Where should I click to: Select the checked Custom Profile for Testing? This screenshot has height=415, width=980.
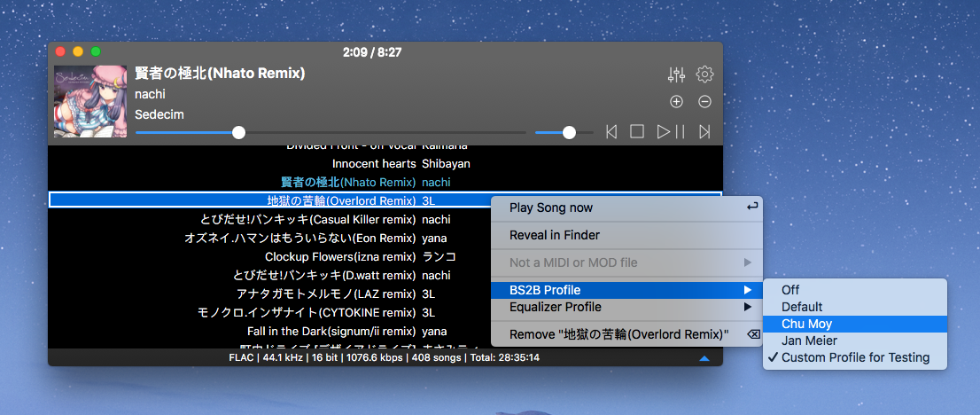855,358
